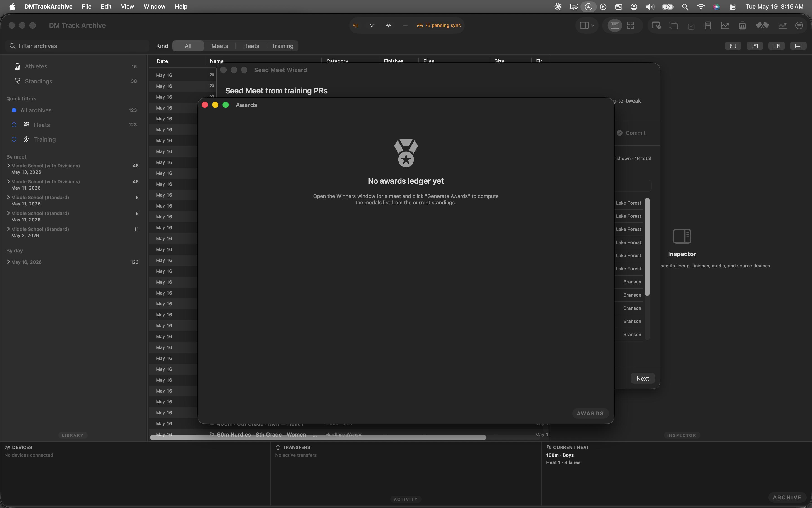Click the orange no-signal antenna toolbar icon
This screenshot has width=812, height=508.
click(356, 26)
